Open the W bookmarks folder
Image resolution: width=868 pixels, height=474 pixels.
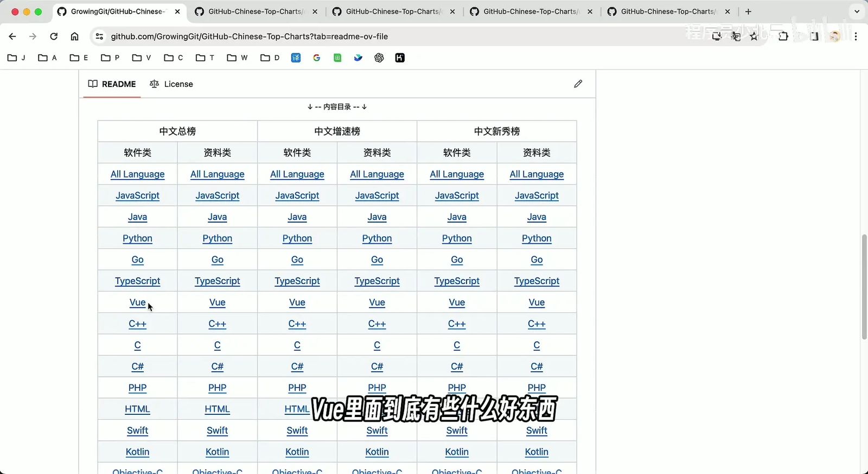point(237,58)
